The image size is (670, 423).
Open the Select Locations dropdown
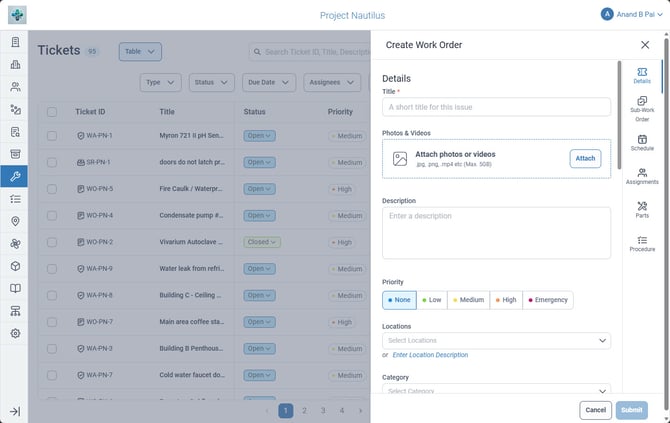497,341
